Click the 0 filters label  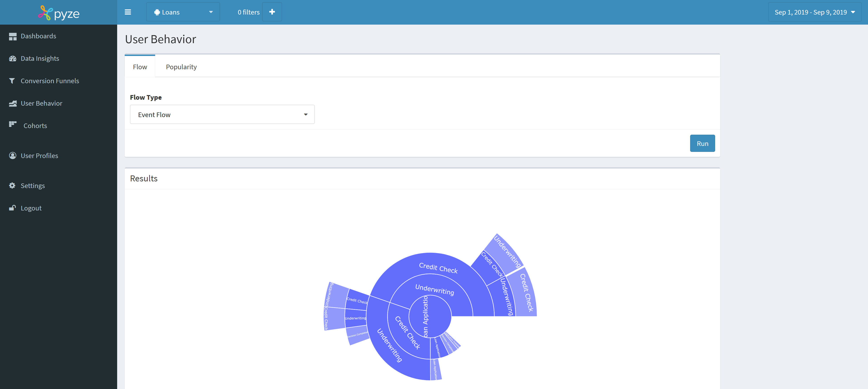(248, 12)
